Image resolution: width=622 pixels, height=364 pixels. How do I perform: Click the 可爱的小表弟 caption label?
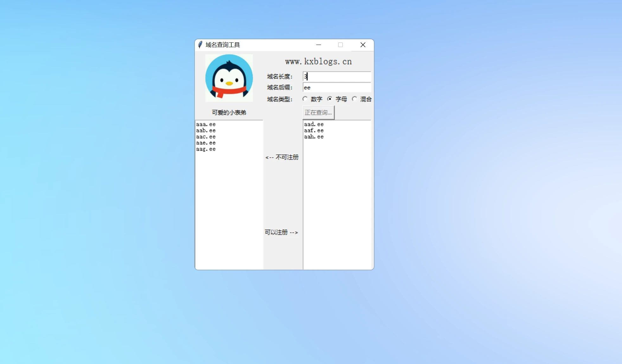pyautogui.click(x=229, y=113)
